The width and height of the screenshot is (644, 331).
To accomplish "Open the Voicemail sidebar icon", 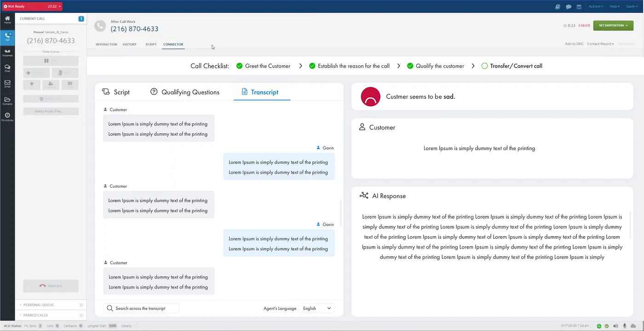I will [7, 52].
